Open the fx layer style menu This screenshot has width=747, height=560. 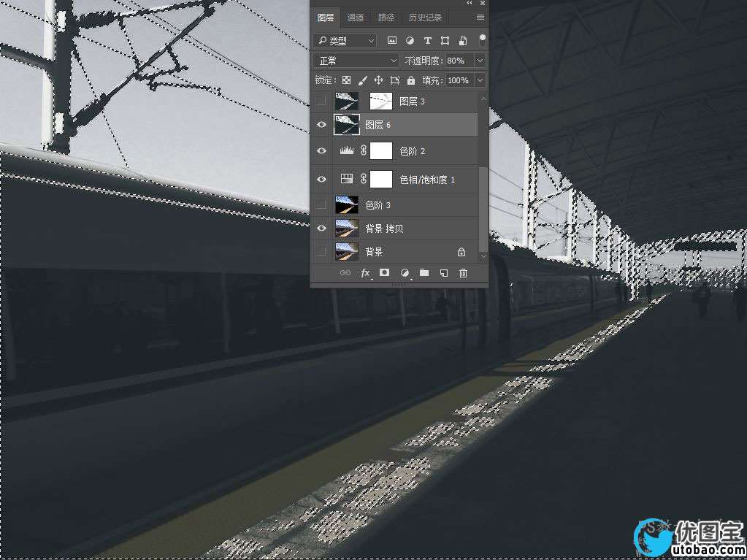pyautogui.click(x=365, y=273)
